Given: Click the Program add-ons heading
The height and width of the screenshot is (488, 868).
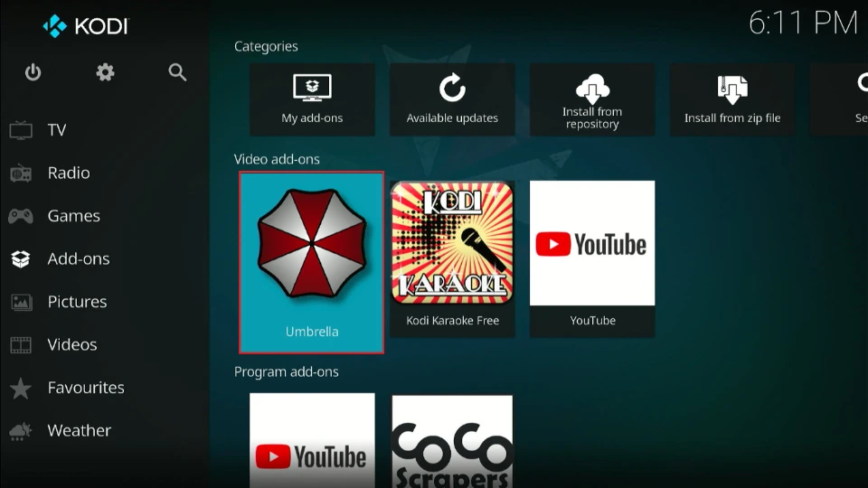Looking at the screenshot, I should 287,371.
